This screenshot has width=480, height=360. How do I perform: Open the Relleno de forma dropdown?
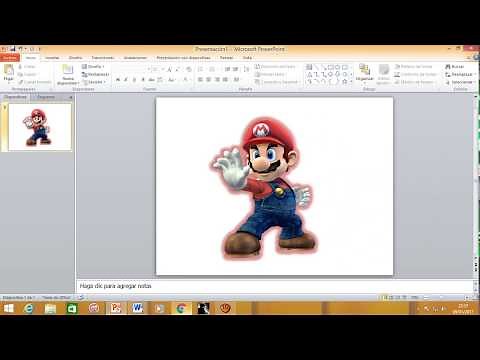tap(414, 67)
